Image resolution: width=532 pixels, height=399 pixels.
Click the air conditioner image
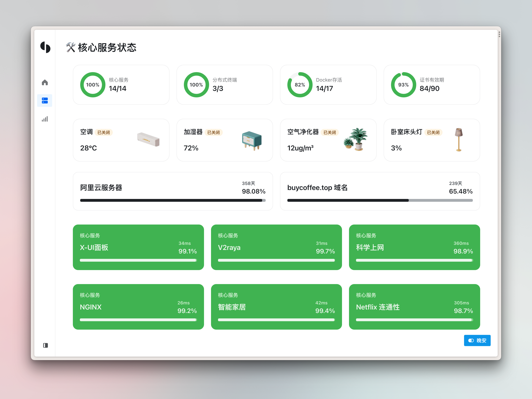click(x=148, y=139)
